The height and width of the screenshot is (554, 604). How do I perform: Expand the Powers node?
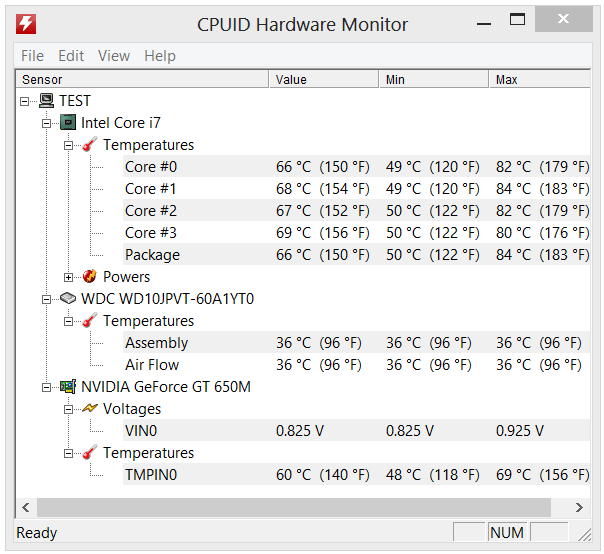[x=68, y=277]
